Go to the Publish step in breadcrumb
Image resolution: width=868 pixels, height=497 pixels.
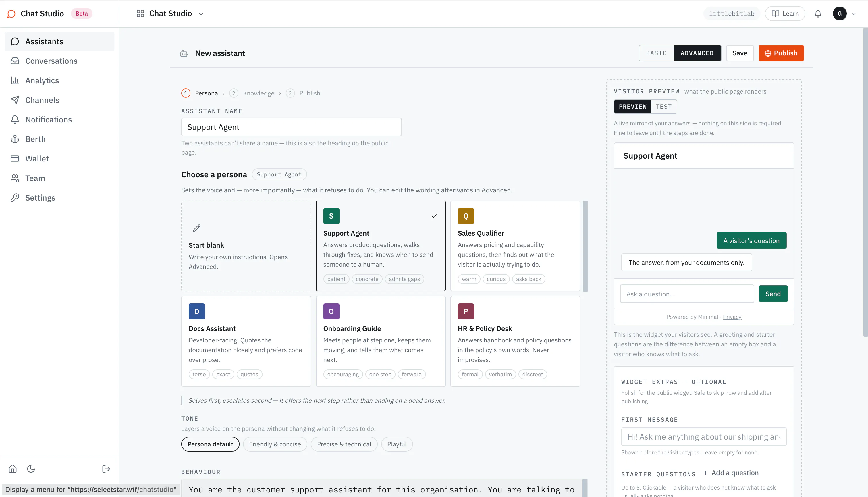pyautogui.click(x=303, y=93)
